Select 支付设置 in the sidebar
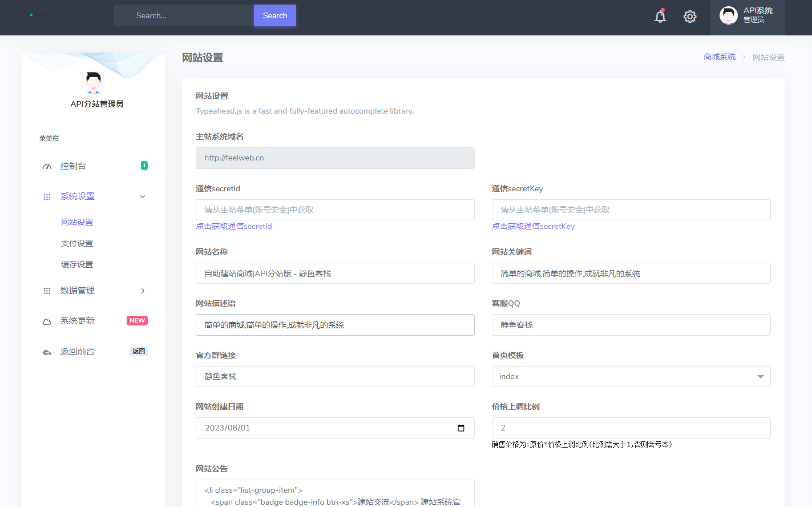Viewport: 812px width, 507px height. click(77, 243)
